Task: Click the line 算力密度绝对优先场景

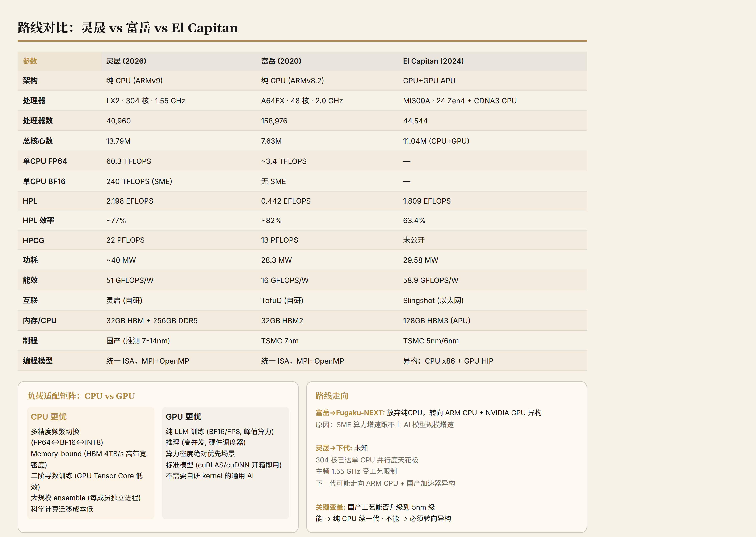Action: coord(200,454)
